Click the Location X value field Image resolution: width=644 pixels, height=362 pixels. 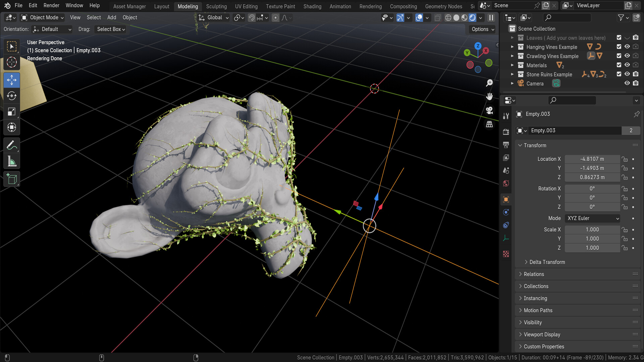pos(592,159)
